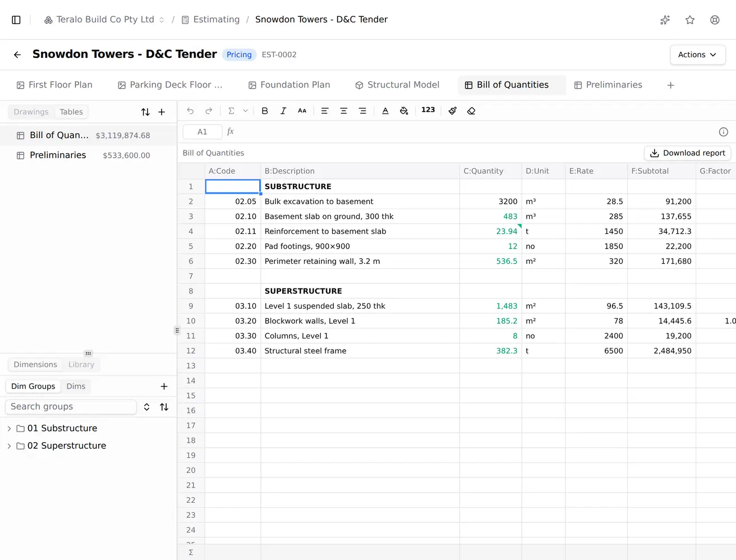
Task: Open the AI sparkle assistant icon
Action: click(665, 20)
